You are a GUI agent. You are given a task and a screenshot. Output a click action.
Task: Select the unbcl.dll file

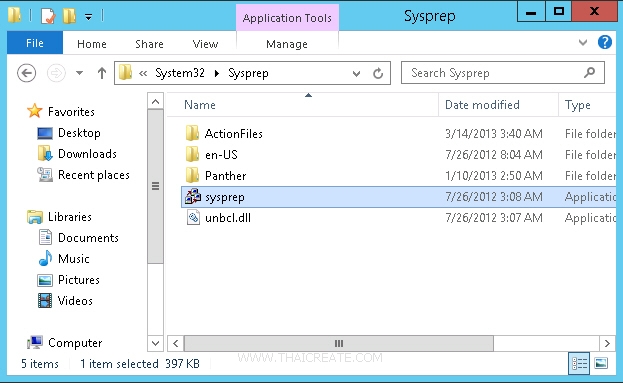[x=228, y=218]
